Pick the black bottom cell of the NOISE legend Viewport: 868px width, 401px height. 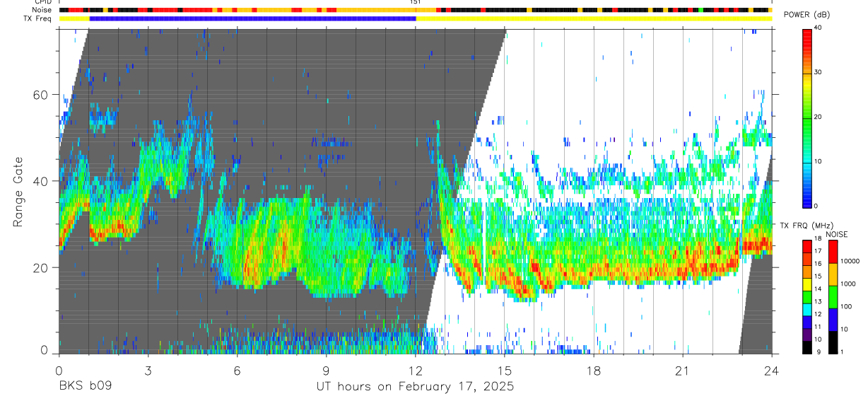[x=833, y=342]
